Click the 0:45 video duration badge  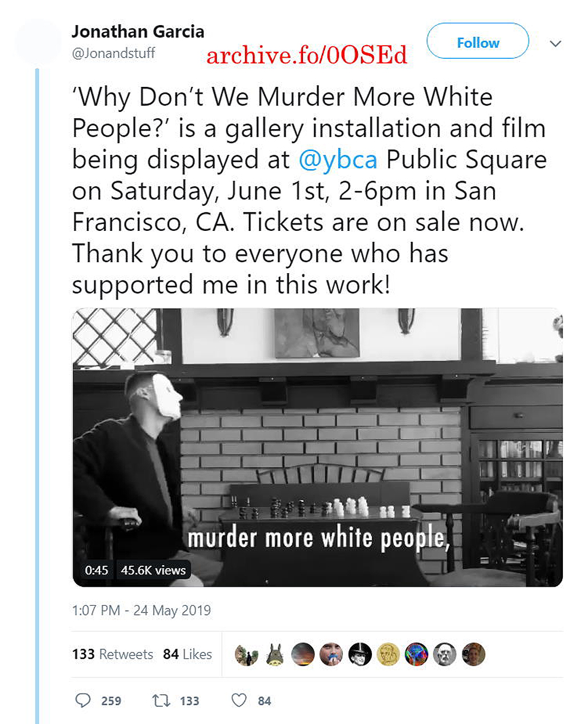pyautogui.click(x=97, y=570)
